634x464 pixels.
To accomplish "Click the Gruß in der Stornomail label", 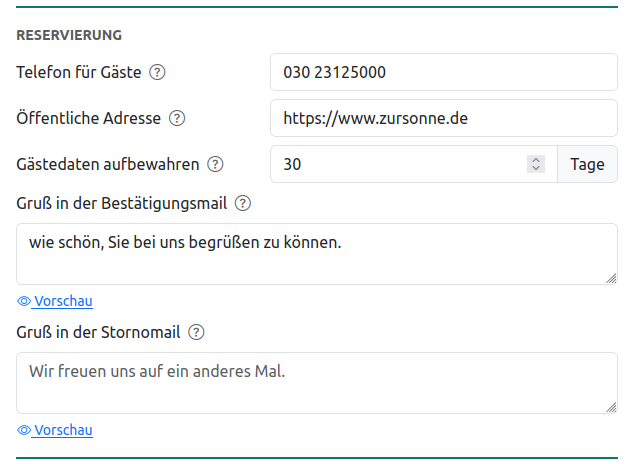I will [98, 332].
